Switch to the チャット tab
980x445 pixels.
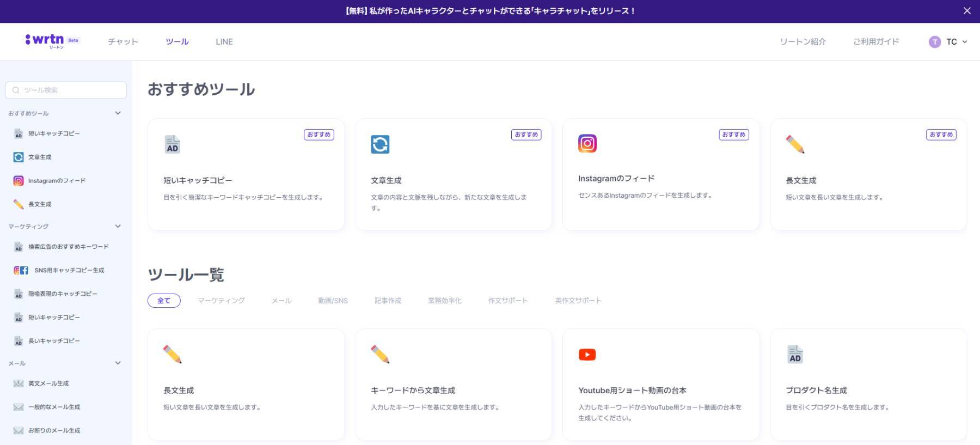pyautogui.click(x=123, y=42)
